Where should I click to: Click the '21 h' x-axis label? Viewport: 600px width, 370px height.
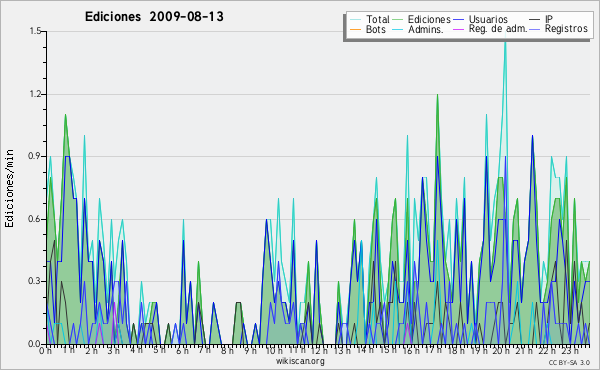pyautogui.click(x=524, y=350)
